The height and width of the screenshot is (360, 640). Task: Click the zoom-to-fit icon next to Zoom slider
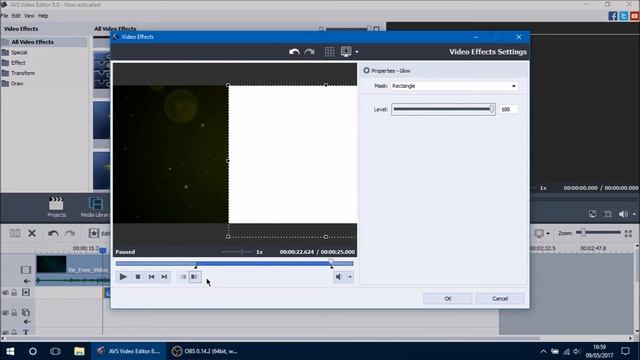(x=628, y=233)
